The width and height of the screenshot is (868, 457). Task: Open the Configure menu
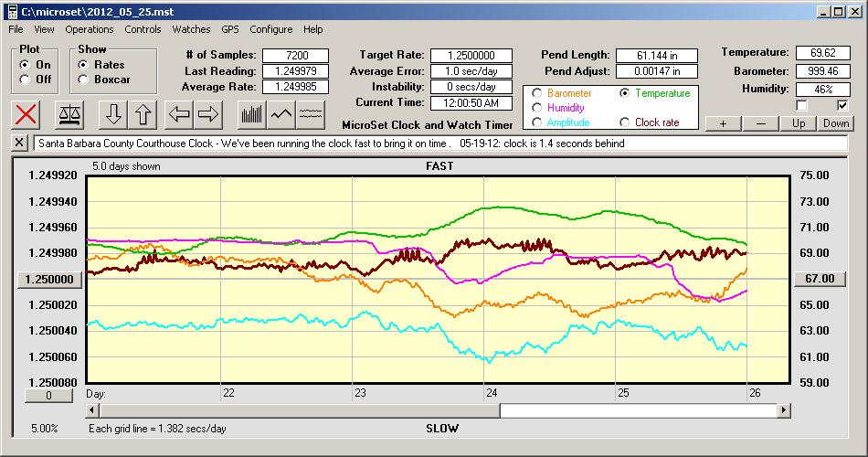(270, 29)
